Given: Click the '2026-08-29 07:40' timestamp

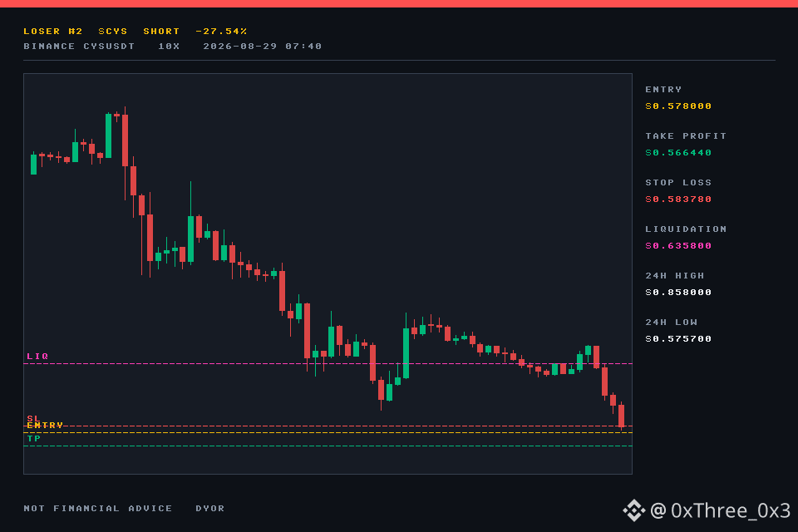Looking at the screenshot, I should click(262, 47).
